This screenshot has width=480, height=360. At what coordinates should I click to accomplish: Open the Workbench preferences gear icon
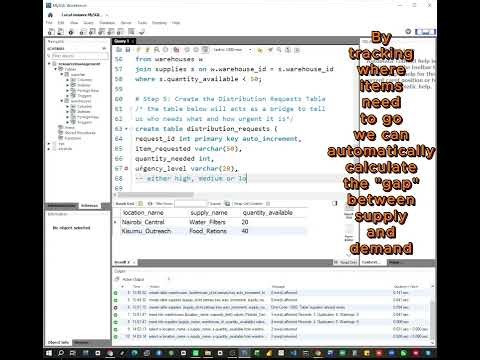click(408, 31)
